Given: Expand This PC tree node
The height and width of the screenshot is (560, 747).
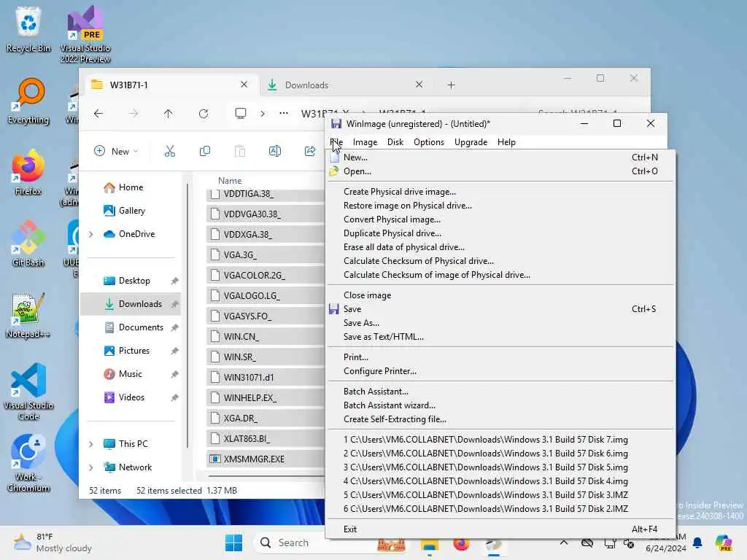Looking at the screenshot, I should (91, 444).
